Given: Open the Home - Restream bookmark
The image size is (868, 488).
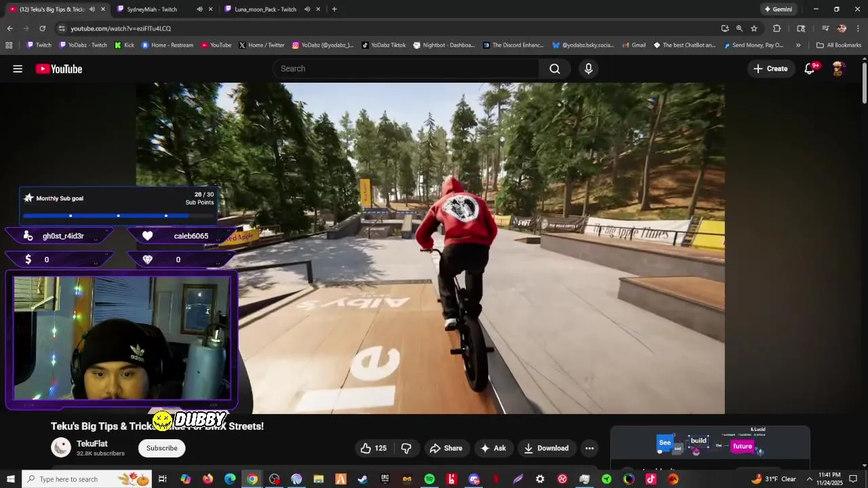Looking at the screenshot, I should pos(167,45).
